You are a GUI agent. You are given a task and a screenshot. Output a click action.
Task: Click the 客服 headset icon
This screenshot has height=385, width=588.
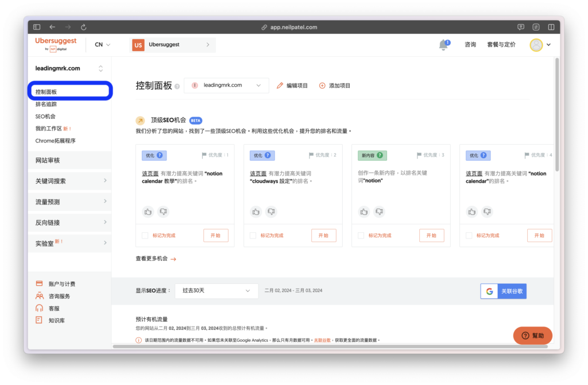coord(40,308)
